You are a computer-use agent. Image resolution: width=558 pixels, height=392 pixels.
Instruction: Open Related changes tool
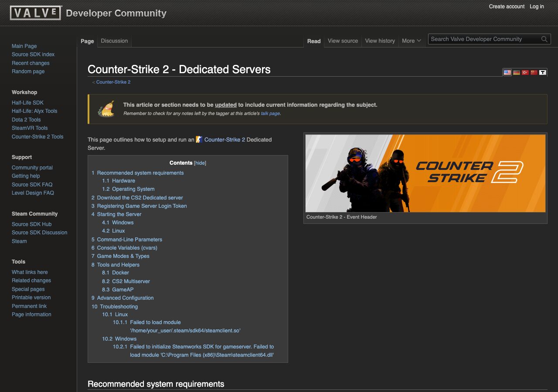click(31, 280)
